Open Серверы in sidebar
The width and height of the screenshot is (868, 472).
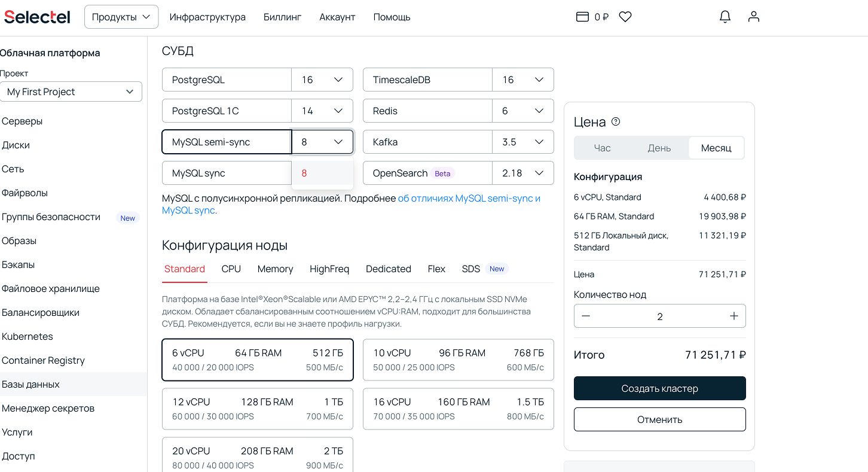tap(22, 121)
